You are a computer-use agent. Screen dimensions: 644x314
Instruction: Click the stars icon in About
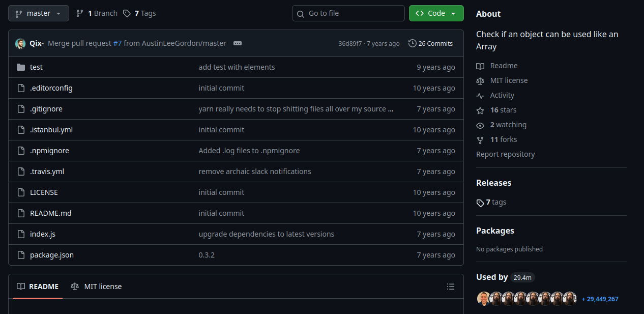coord(480,110)
